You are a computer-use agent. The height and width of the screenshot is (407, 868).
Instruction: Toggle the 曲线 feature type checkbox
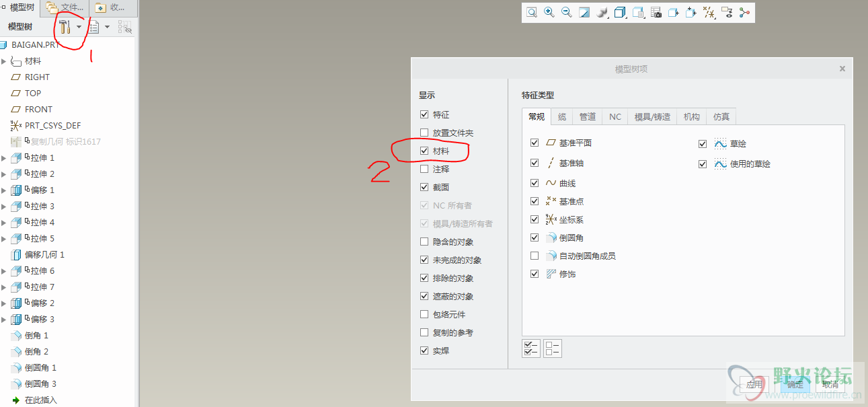[535, 183]
